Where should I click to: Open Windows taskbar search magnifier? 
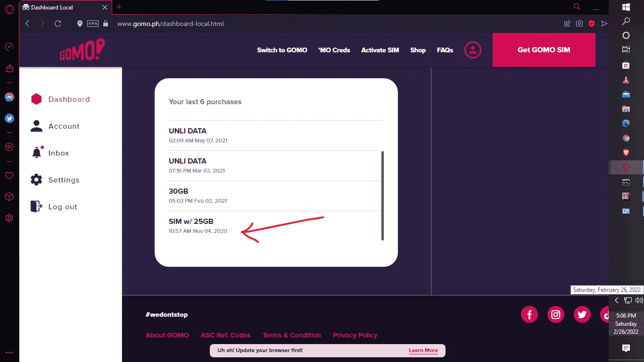pyautogui.click(x=626, y=21)
